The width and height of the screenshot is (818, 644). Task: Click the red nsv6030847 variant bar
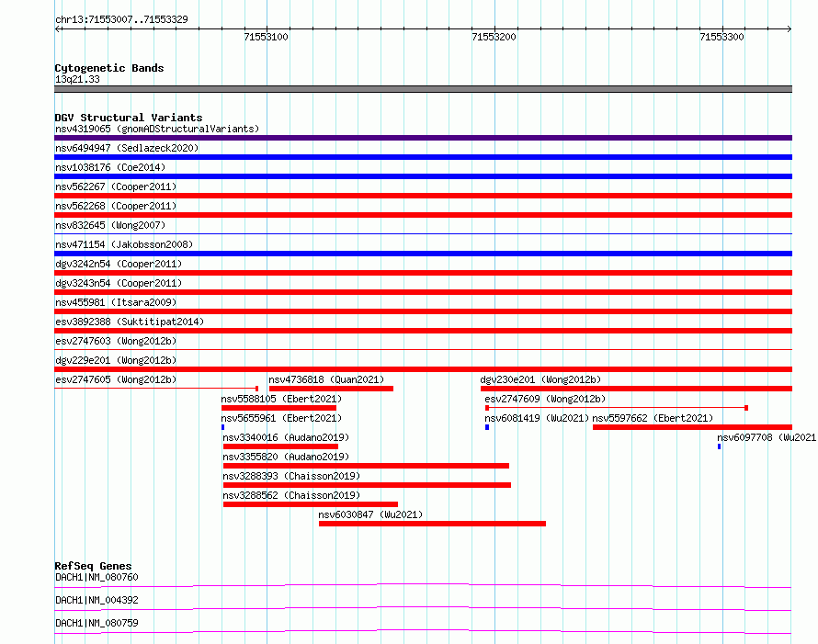tap(433, 524)
